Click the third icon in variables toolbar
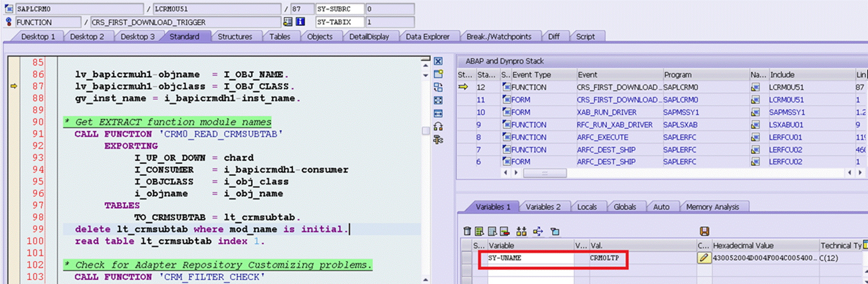The image size is (868, 284). [492, 231]
